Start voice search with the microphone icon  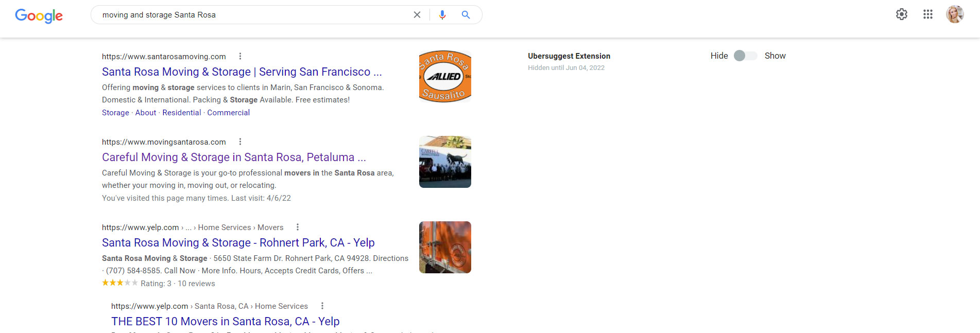pos(442,15)
